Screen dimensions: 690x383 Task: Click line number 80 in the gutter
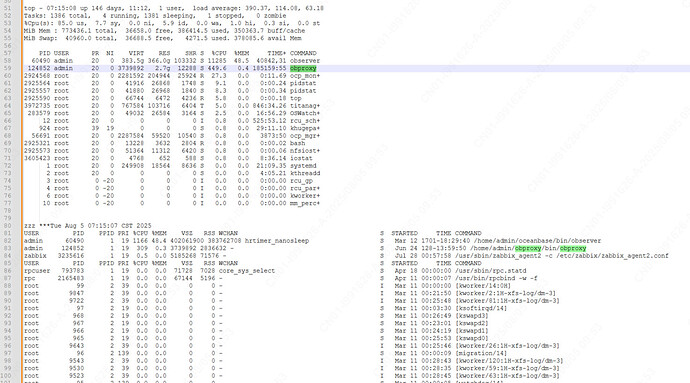(x=8, y=226)
